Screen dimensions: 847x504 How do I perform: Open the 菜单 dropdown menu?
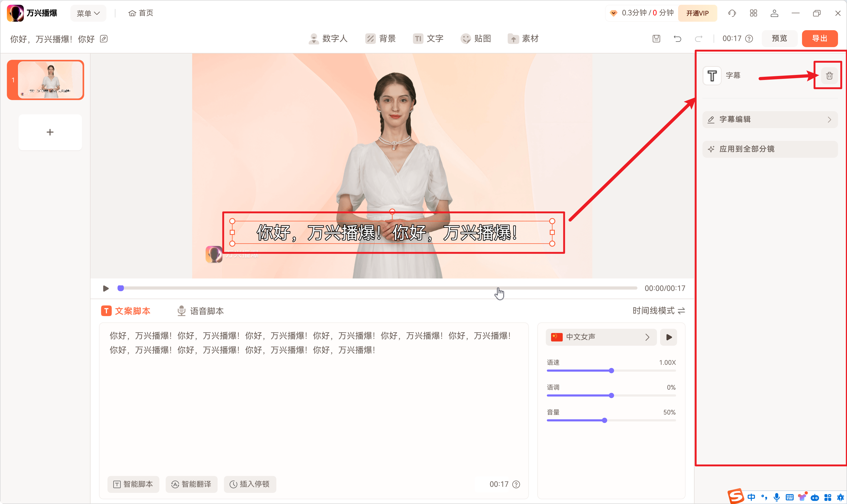88,13
